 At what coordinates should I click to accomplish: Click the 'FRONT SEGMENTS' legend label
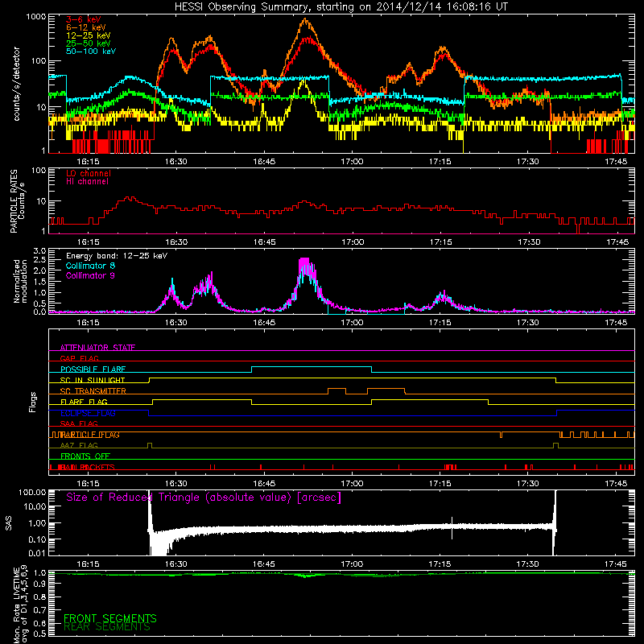tap(110, 618)
